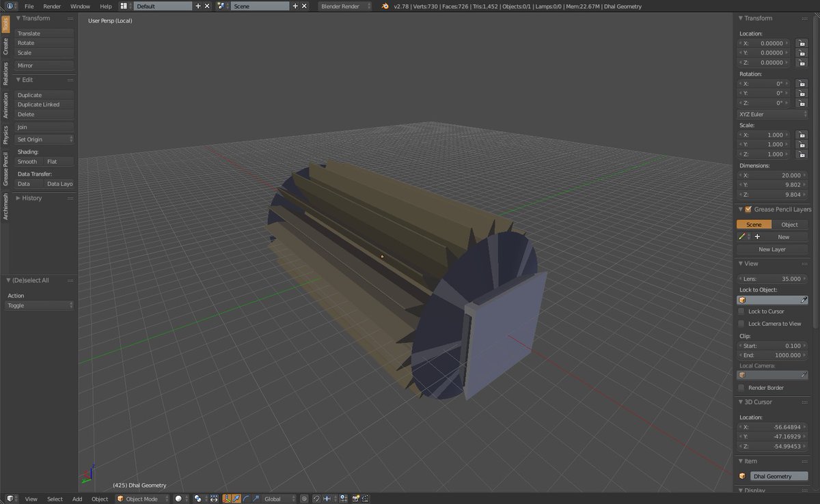The width and height of the screenshot is (820, 504).
Task: Click the Smooth shading button
Action: click(29, 162)
